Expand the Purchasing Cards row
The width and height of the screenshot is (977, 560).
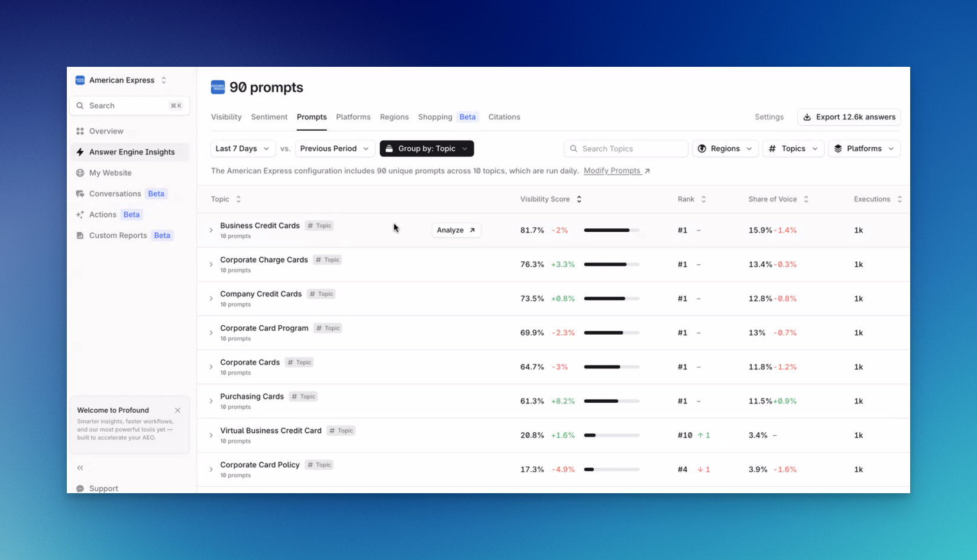211,402
